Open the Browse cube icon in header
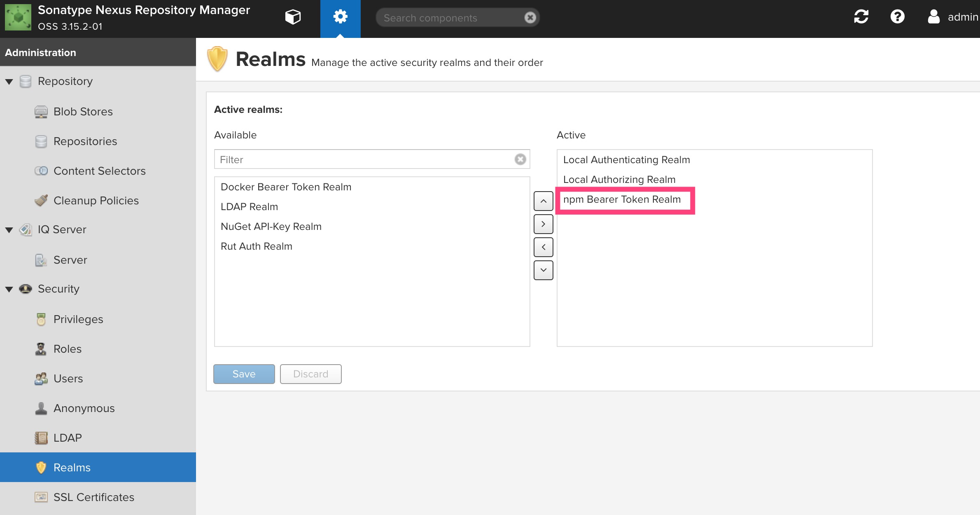This screenshot has width=980, height=515. click(293, 17)
